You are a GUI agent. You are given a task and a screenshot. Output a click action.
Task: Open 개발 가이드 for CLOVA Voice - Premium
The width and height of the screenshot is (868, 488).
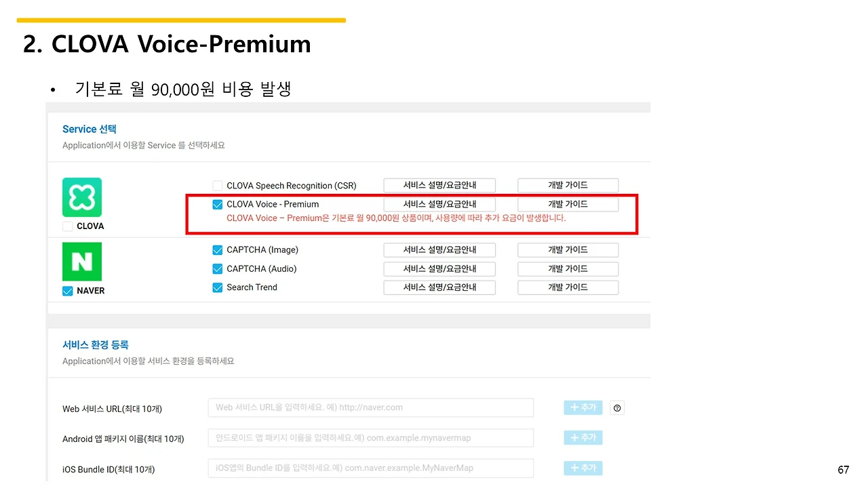click(568, 204)
